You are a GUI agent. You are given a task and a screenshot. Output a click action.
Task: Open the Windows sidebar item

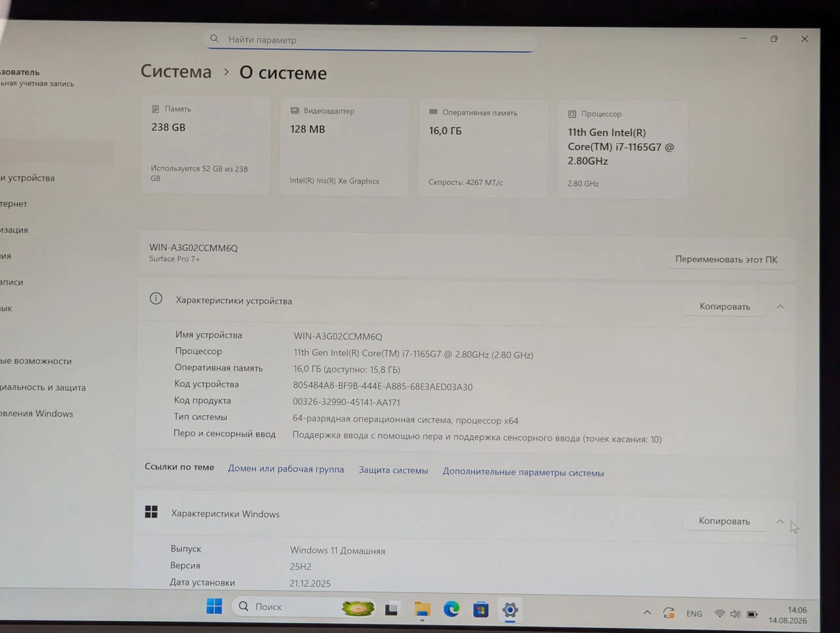[x=37, y=413]
